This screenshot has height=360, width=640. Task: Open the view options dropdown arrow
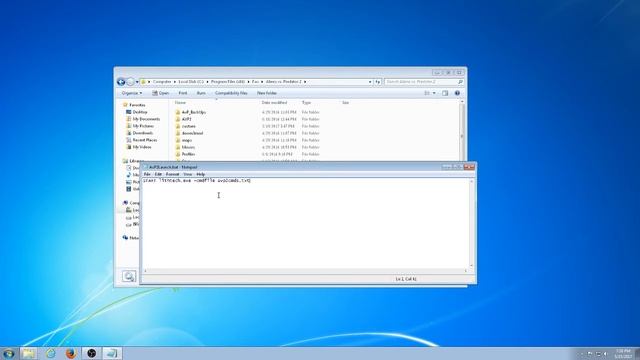pyautogui.click(x=434, y=93)
